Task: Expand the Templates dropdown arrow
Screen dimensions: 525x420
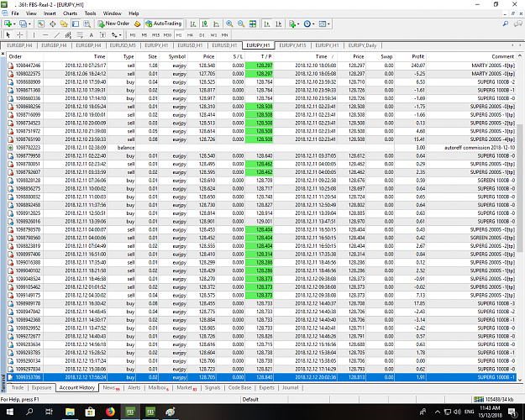Action: pyautogui.click(x=328, y=24)
